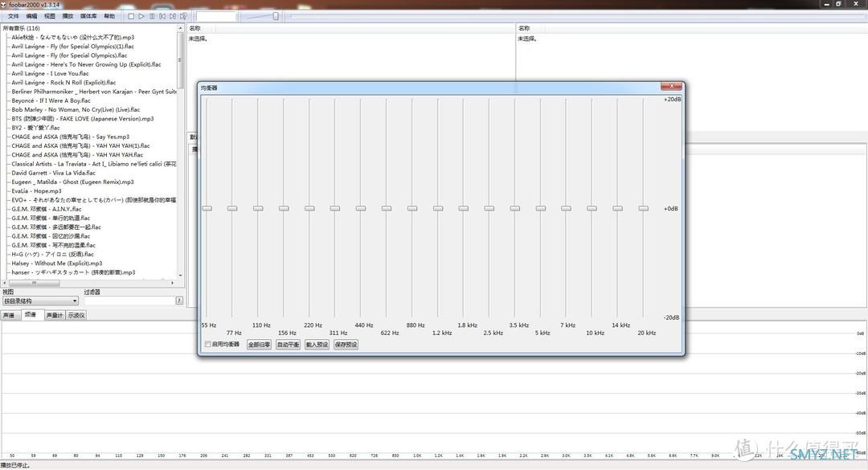This screenshot has height=470, width=868.
Task: Open the 媒体库 menu
Action: click(x=88, y=16)
